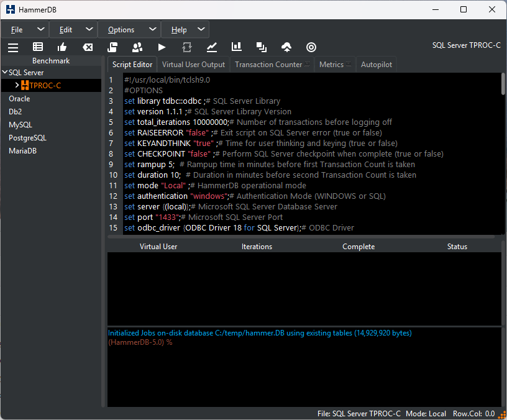This screenshot has width=507, height=420.
Task: Click the script editor horizontal scrollbar
Action: pyautogui.click(x=301, y=237)
